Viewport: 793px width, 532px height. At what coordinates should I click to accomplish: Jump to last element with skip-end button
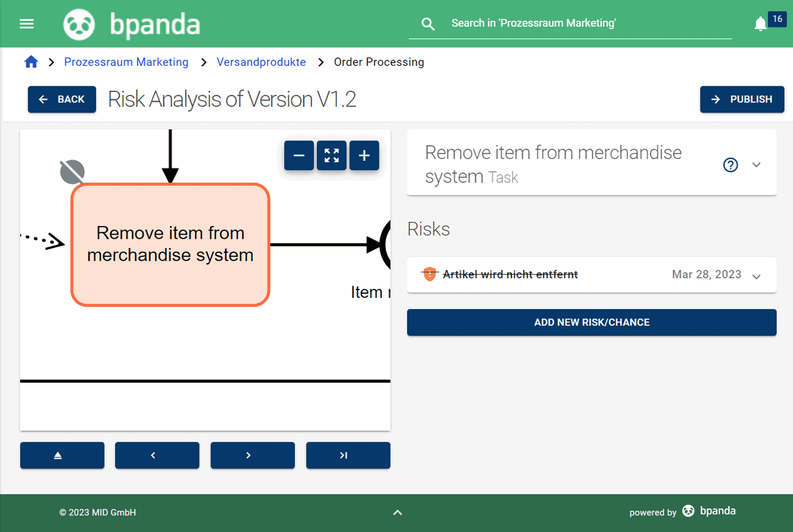[x=348, y=455]
